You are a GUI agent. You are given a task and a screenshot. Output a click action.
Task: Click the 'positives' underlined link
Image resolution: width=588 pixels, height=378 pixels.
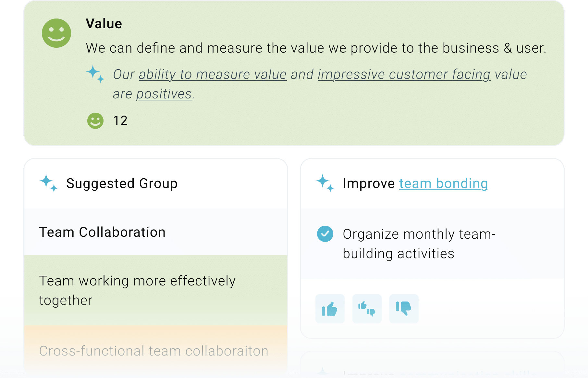click(164, 94)
